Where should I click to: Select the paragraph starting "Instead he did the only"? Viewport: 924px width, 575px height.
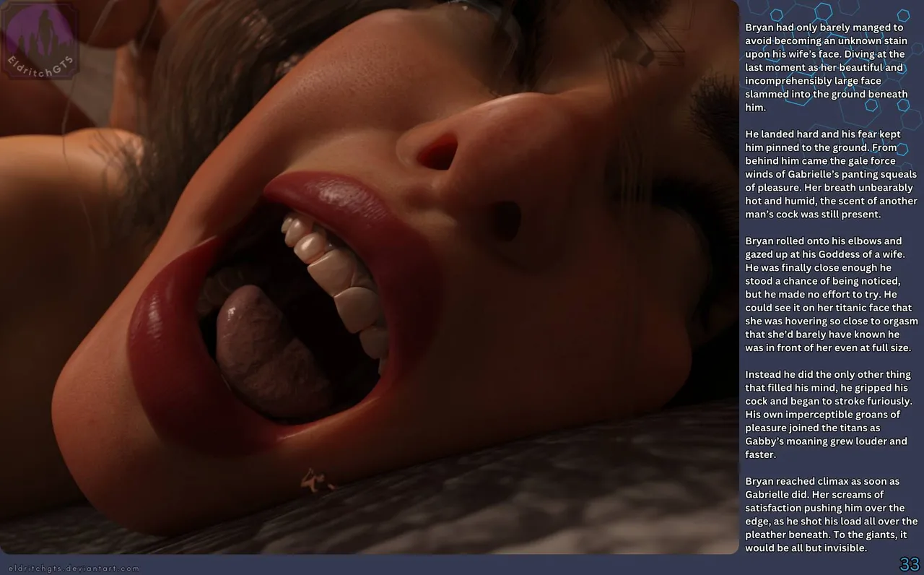pos(829,414)
